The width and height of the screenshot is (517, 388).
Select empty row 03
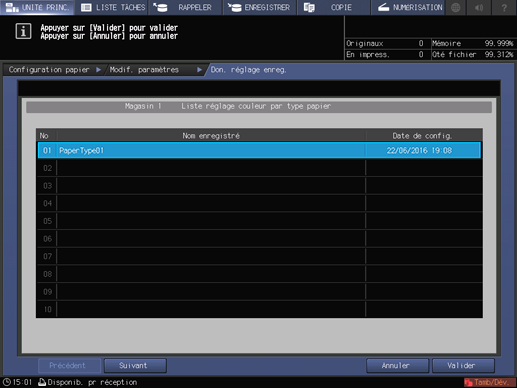[x=259, y=186]
